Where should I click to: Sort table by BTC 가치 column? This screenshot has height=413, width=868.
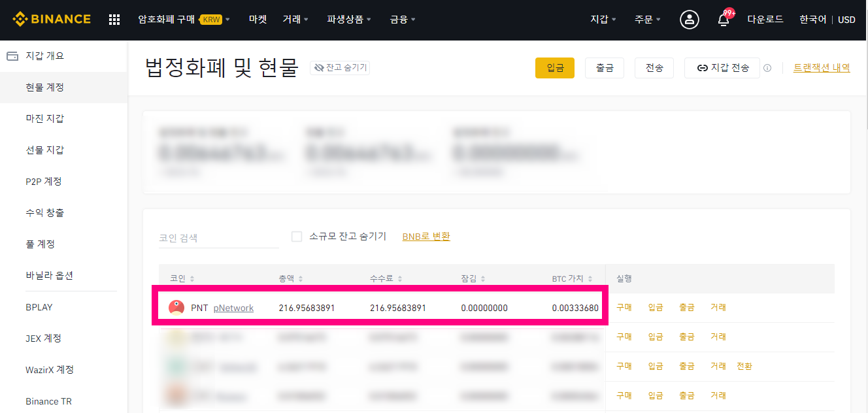point(572,279)
